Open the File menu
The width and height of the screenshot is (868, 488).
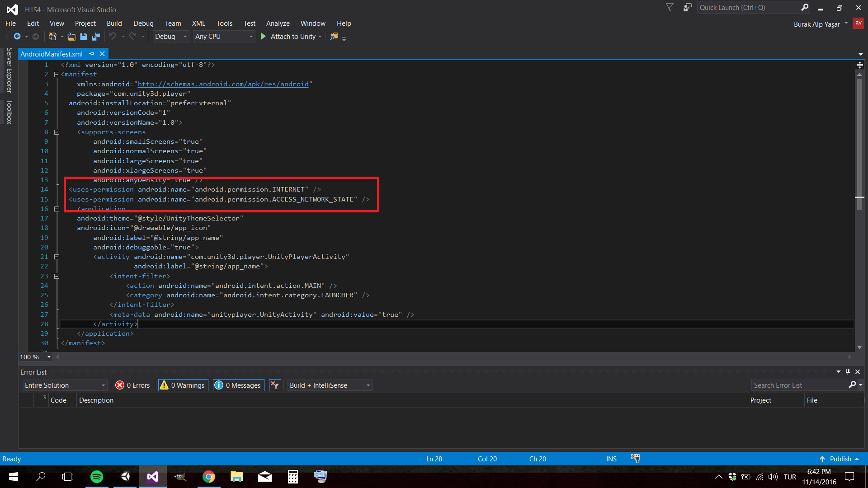10,23
